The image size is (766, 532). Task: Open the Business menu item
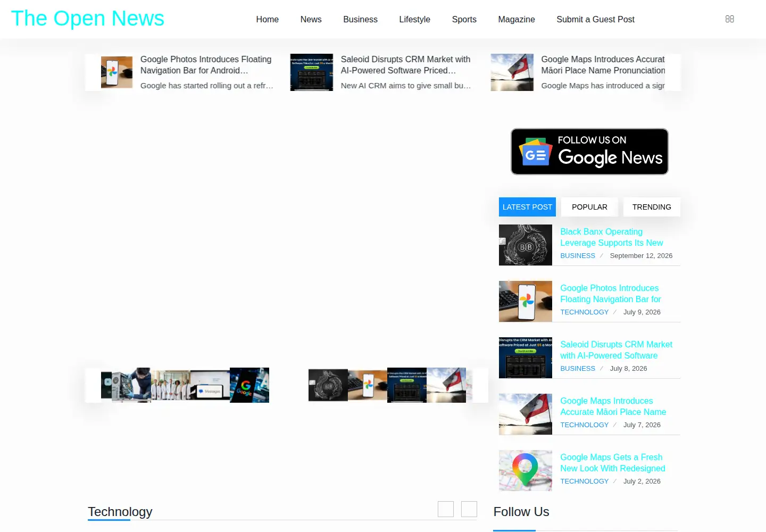360,19
